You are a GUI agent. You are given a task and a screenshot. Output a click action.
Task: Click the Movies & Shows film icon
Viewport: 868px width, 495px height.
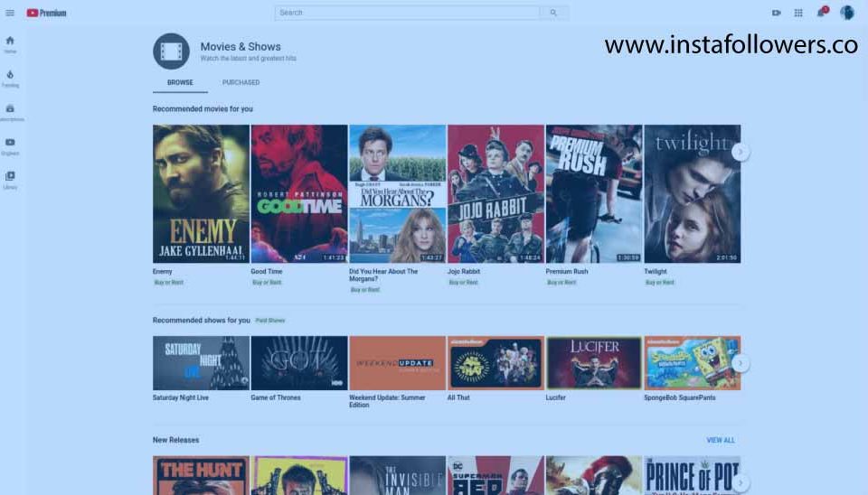(171, 51)
